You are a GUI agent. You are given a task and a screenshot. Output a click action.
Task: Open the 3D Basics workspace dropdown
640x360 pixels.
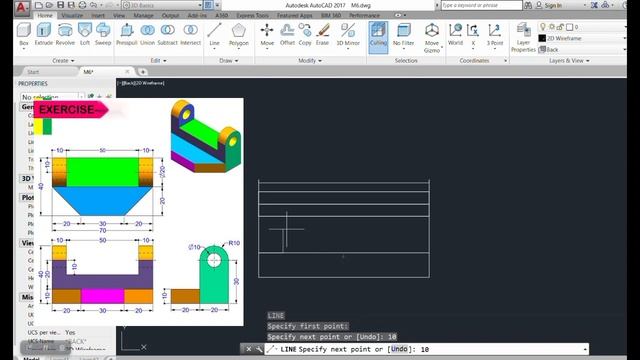pyautogui.click(x=162, y=5)
